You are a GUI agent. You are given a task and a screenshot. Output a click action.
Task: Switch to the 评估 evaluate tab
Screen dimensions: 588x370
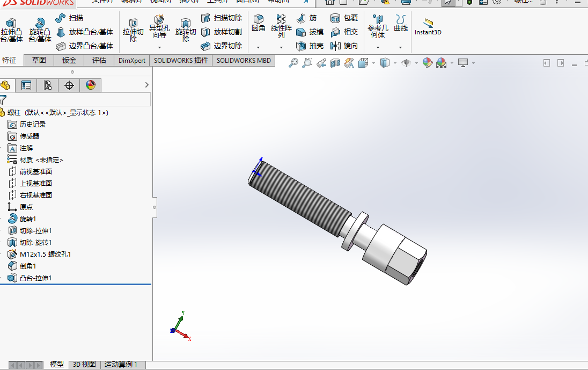pyautogui.click(x=99, y=61)
